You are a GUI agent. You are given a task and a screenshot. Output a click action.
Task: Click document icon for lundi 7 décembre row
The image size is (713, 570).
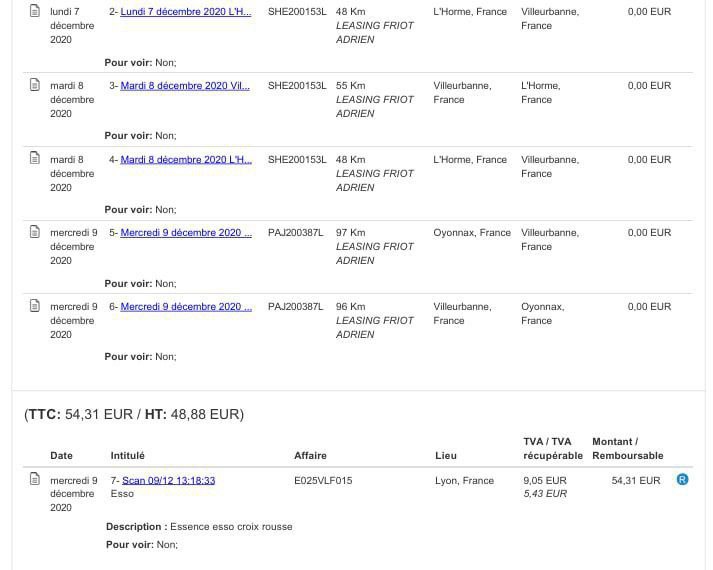pyautogui.click(x=35, y=10)
